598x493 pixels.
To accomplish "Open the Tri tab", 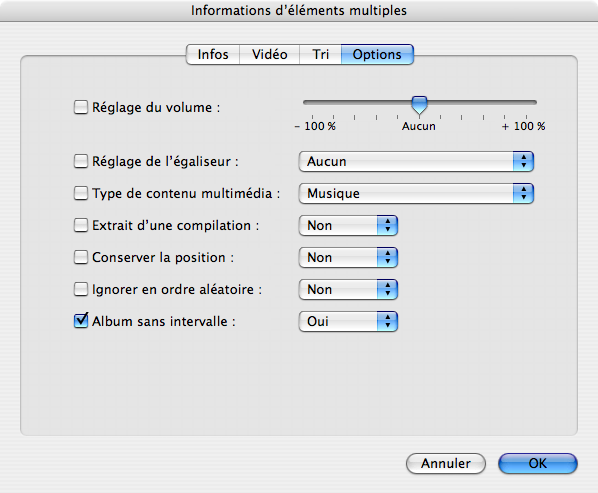I will point(320,55).
